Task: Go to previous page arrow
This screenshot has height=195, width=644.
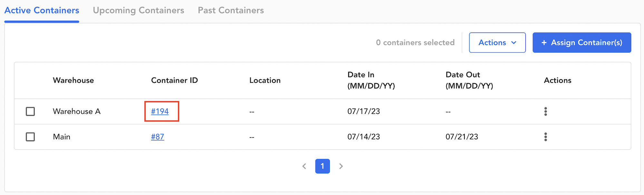Action: click(x=304, y=166)
